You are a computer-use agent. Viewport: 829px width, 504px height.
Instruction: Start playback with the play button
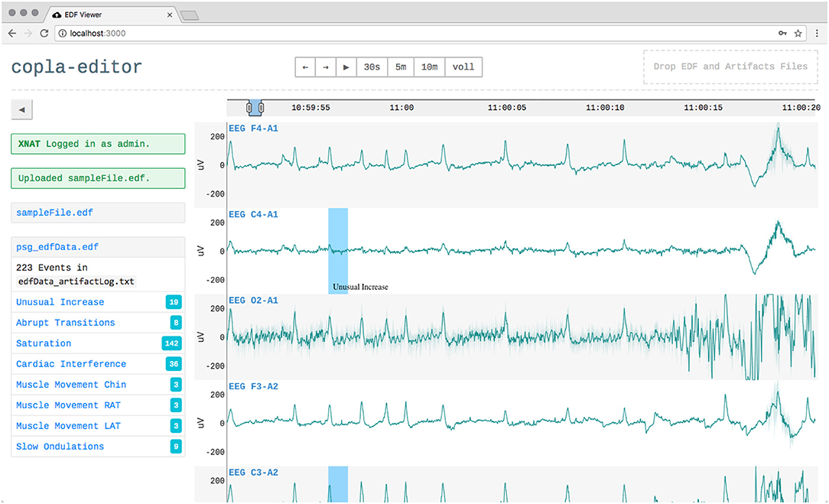point(346,67)
